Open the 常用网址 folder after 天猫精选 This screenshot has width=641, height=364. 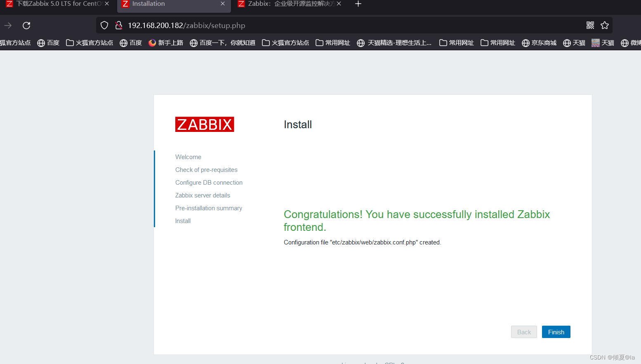pyautogui.click(x=457, y=43)
